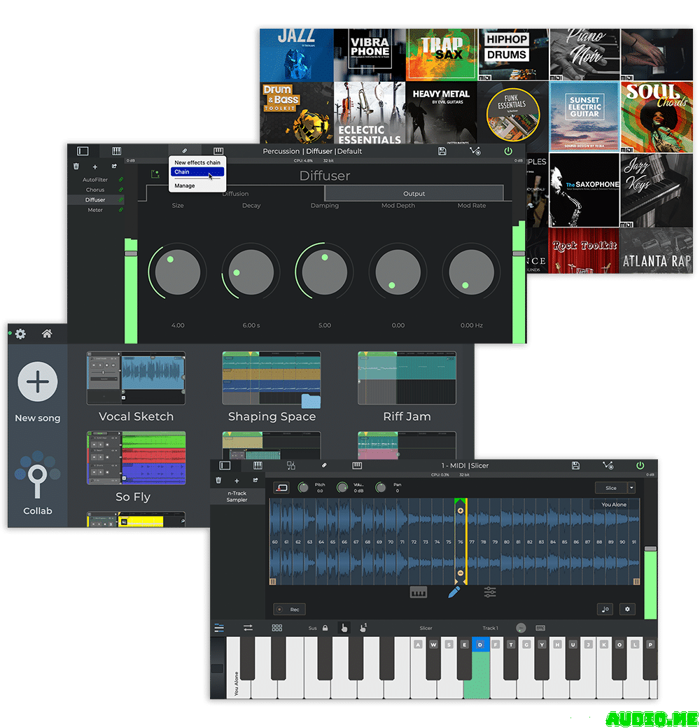
Task: Click the keyboard icon in Diffuser window toolbar
Action: 218,151
